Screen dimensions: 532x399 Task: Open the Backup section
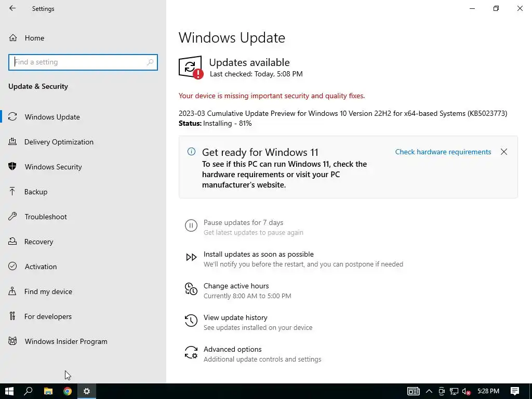[83, 192]
